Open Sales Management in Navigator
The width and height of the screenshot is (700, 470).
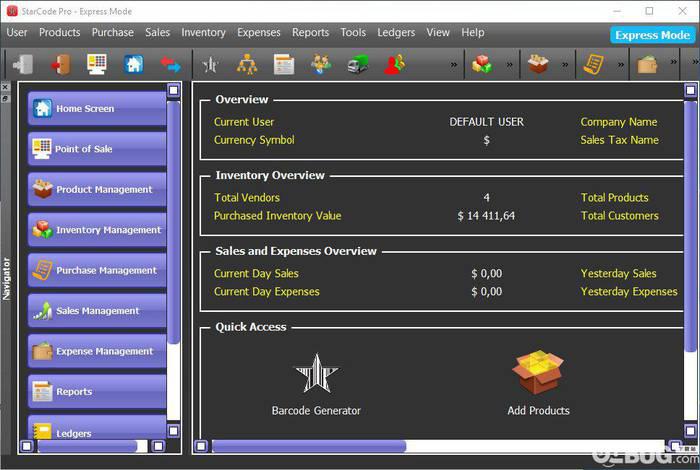pyautogui.click(x=97, y=310)
